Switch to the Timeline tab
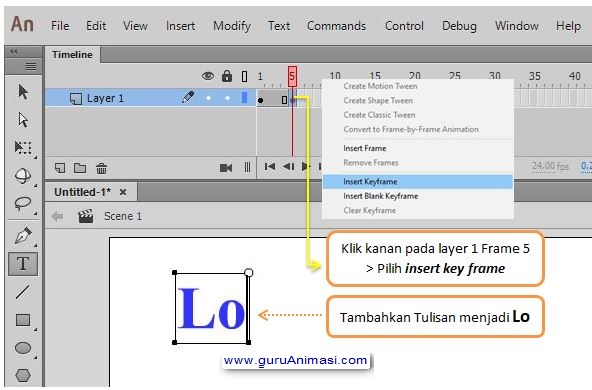Image resolution: width=592 pixels, height=390 pixels. coord(72,55)
